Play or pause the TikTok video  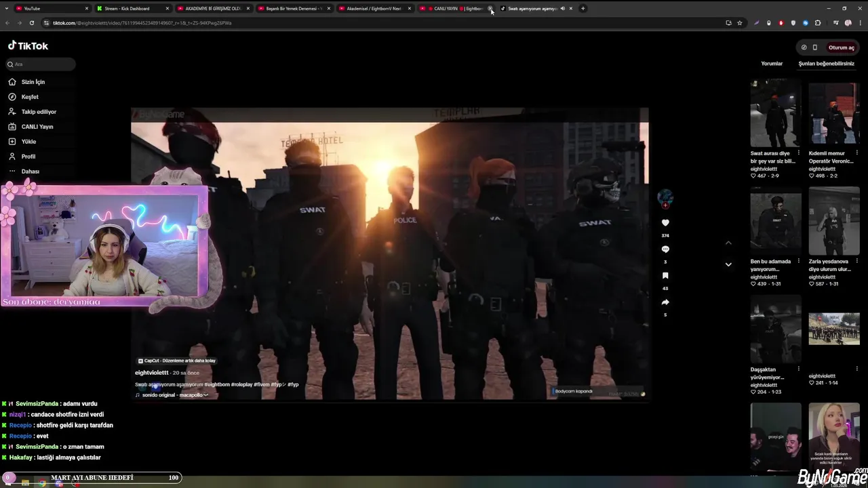(x=390, y=254)
